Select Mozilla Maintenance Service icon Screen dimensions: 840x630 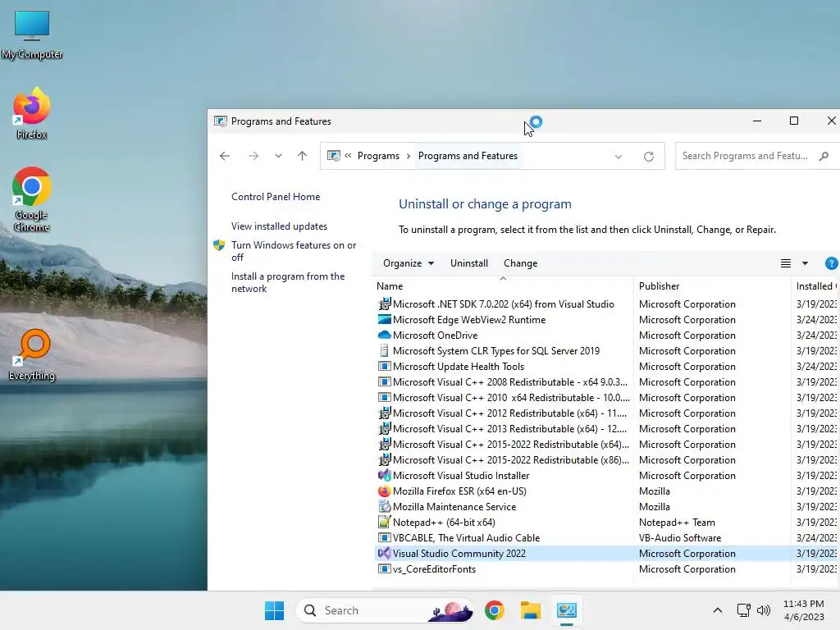tap(384, 506)
